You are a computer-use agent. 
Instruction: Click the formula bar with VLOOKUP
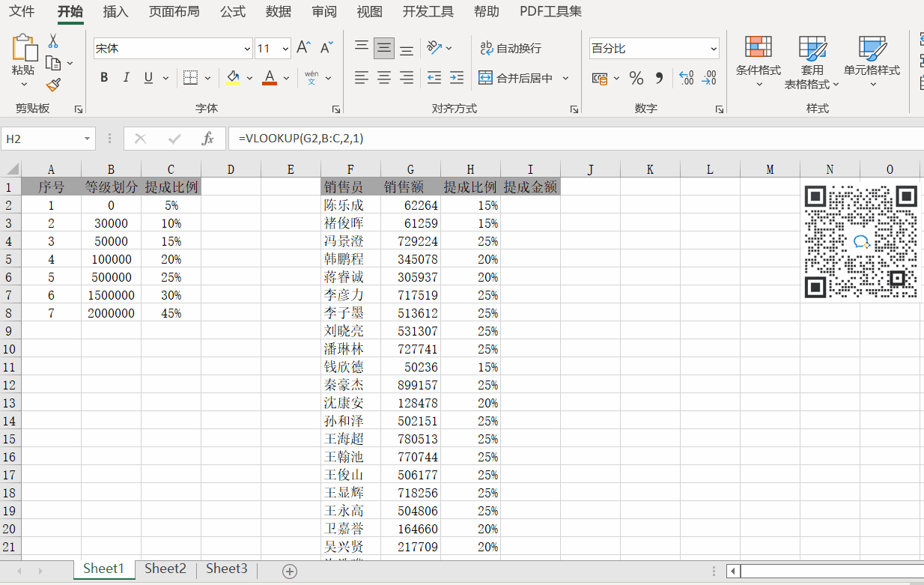(x=577, y=139)
